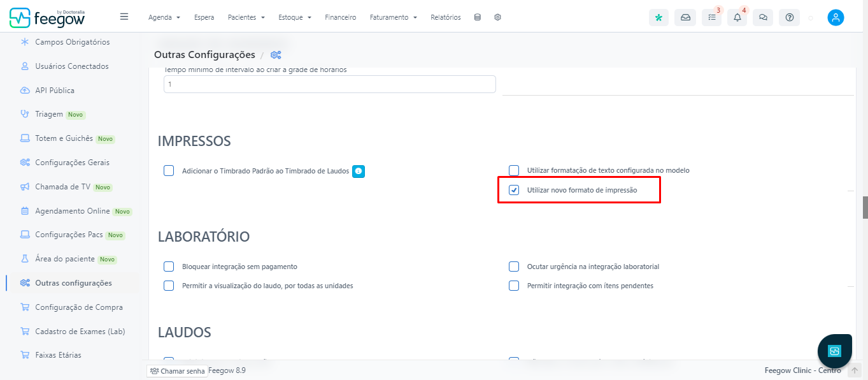Check Ocutar urgência na integração laboratorial
Screen dimensions: 868x380
point(514,267)
